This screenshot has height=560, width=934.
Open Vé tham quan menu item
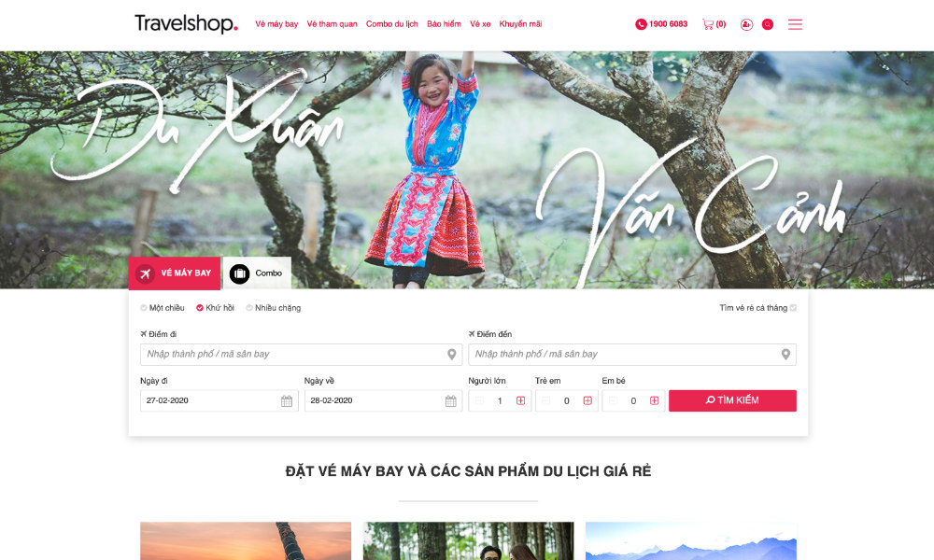[x=332, y=24]
